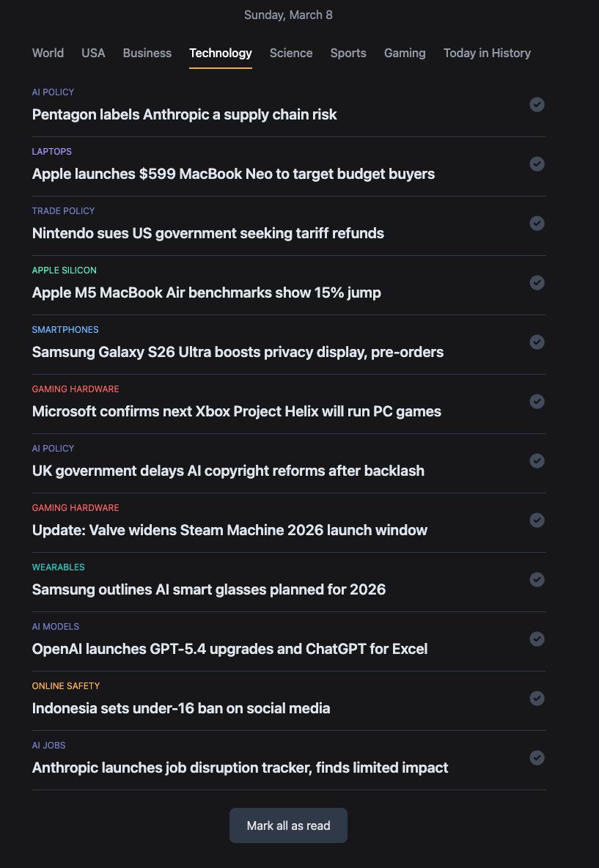Viewport: 599px width, 868px height.
Task: Mark the UK AI copyright article read
Action: pyautogui.click(x=537, y=461)
